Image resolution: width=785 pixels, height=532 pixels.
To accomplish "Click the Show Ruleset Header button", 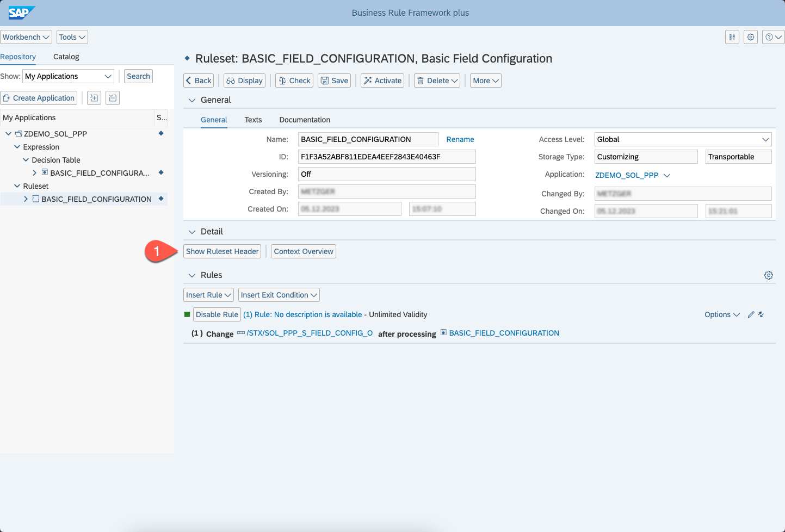I will tap(222, 251).
